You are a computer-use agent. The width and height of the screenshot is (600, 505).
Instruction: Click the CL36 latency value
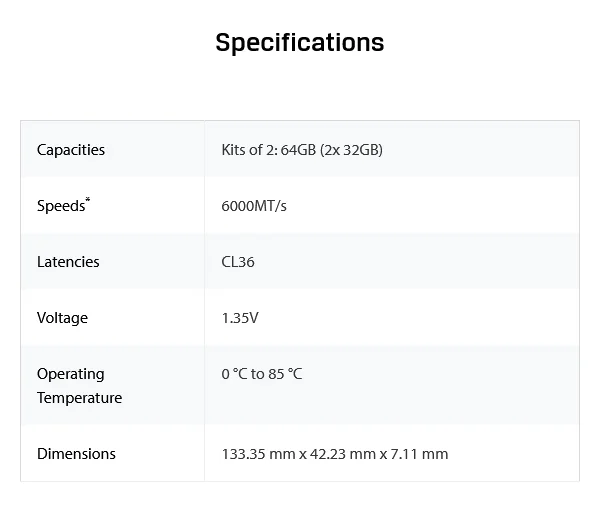(238, 262)
